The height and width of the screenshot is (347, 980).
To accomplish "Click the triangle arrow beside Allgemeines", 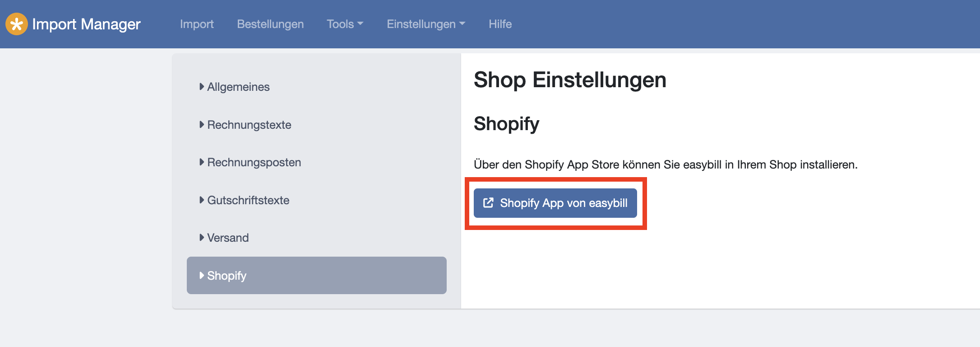I will point(202,87).
